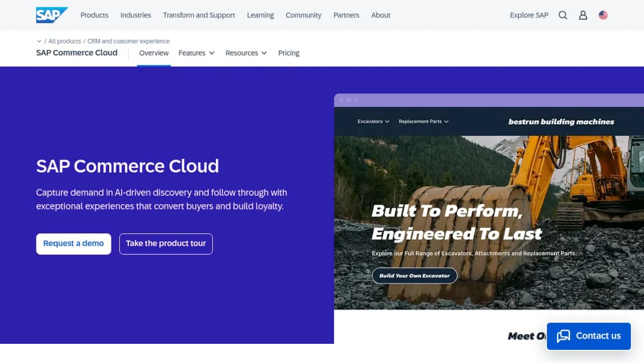Click the large SAP Commerce Cloud heading
Screen dimensions: 644x363
128,166
